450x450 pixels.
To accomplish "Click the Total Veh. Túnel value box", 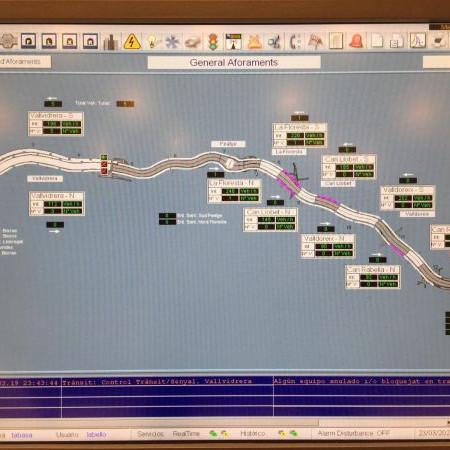I will point(125,104).
